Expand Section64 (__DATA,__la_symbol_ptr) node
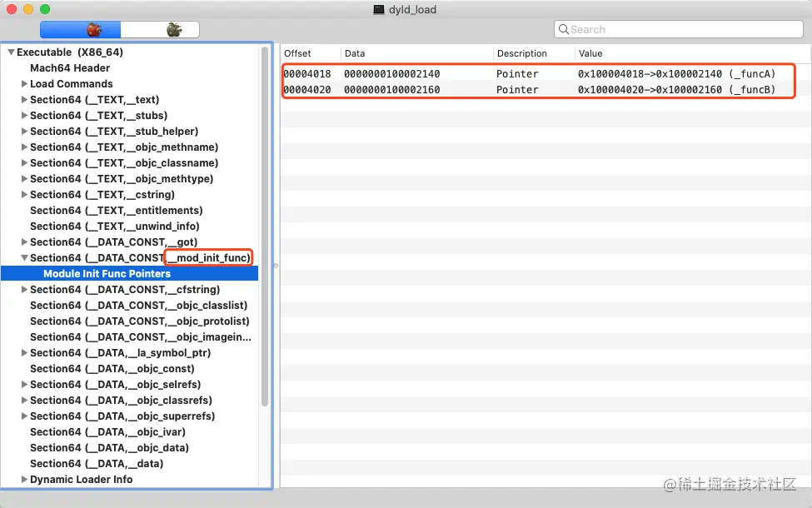This screenshot has width=812, height=508. [24, 352]
